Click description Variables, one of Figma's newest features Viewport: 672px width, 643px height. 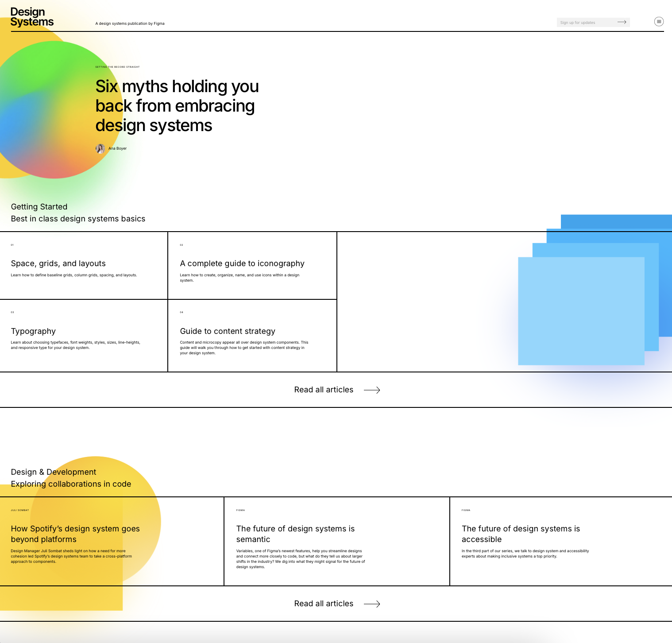[x=301, y=559]
